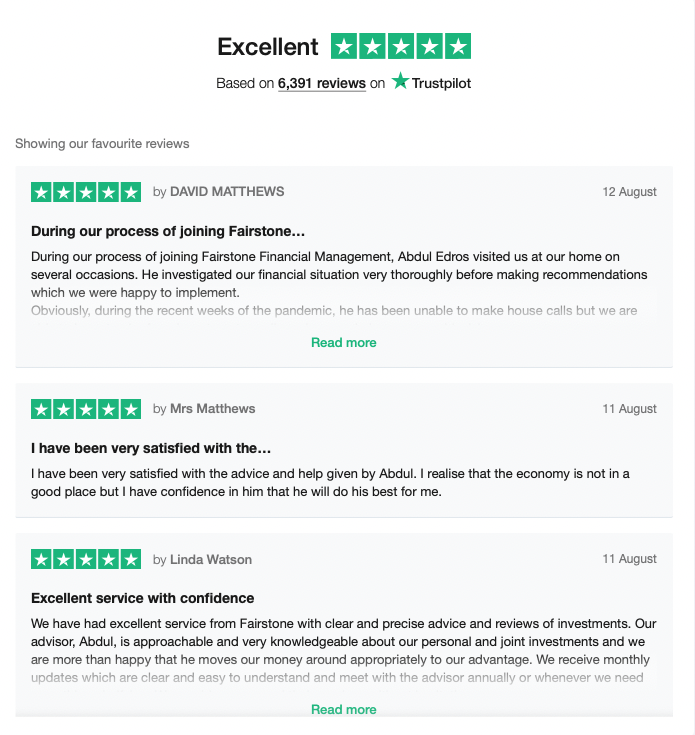Click reviewer name Linda Watson
Viewport: 695px width, 735px height.
click(211, 560)
